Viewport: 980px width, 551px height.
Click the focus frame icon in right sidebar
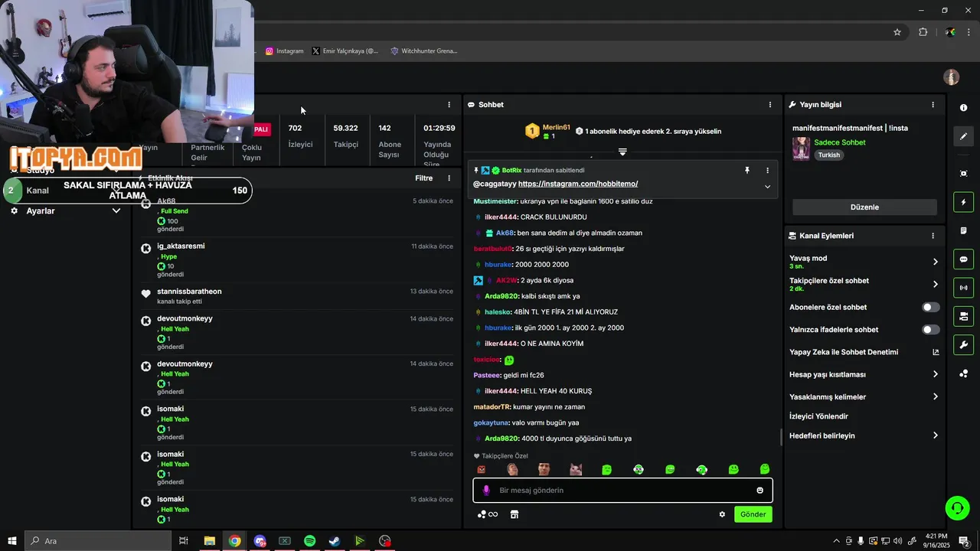964,174
